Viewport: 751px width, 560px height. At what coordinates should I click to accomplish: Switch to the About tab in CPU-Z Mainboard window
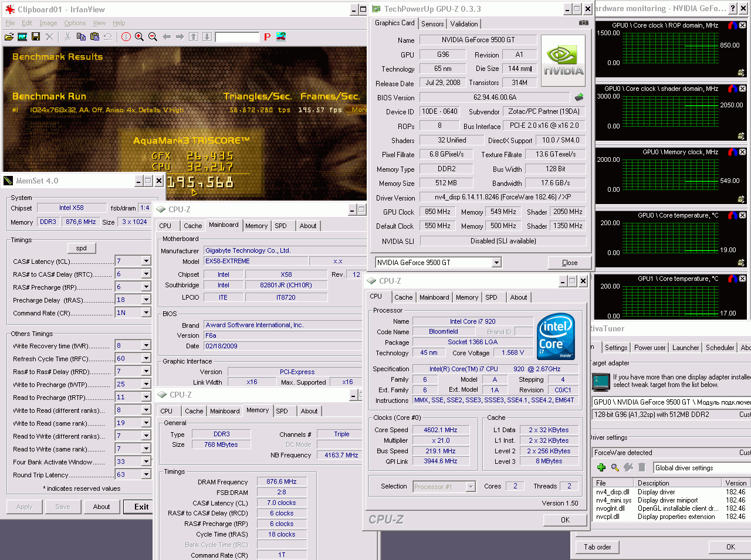tap(308, 226)
